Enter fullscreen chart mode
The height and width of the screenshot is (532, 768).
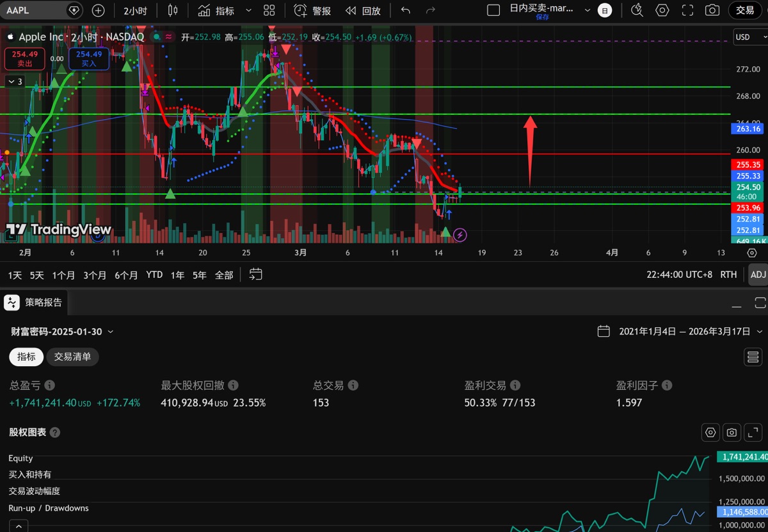[x=687, y=10]
